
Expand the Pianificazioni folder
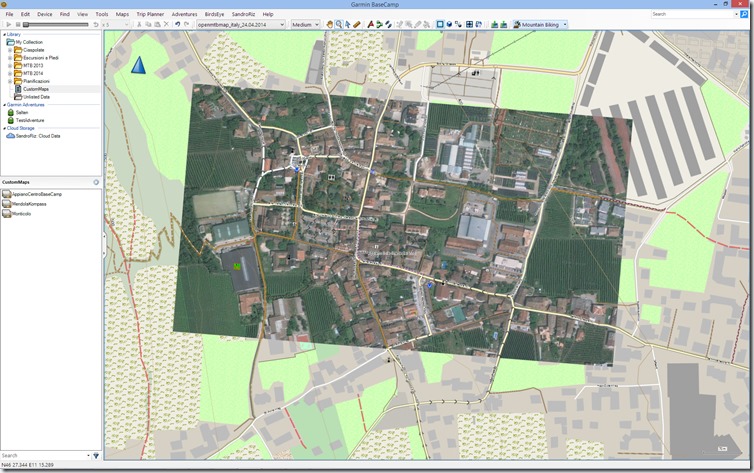10,81
